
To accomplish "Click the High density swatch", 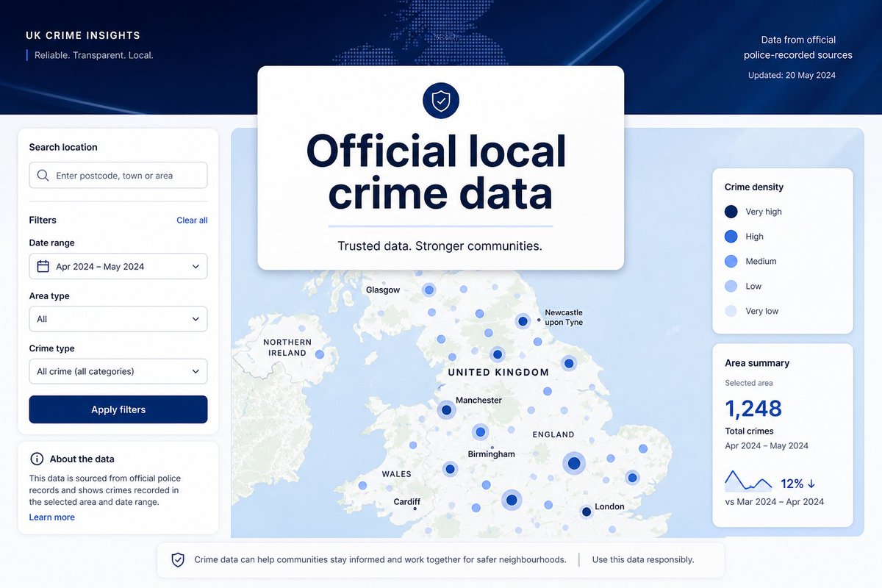I will click(731, 237).
